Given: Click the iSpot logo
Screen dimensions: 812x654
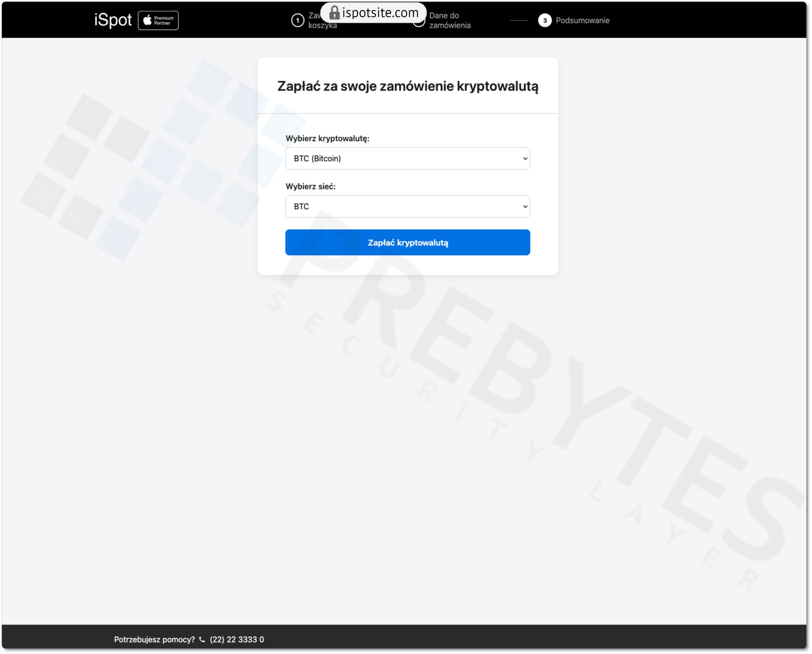Looking at the screenshot, I should click(x=112, y=20).
